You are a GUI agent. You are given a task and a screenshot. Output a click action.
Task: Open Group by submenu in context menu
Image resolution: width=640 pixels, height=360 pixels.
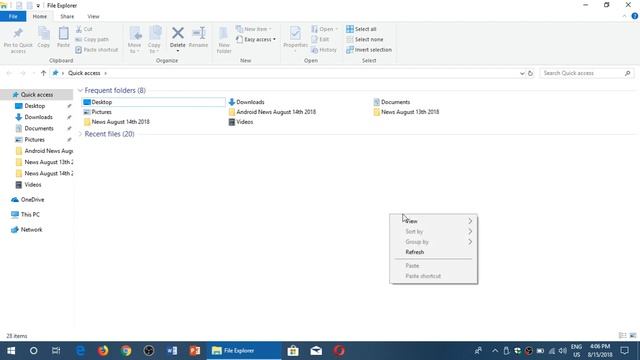433,242
